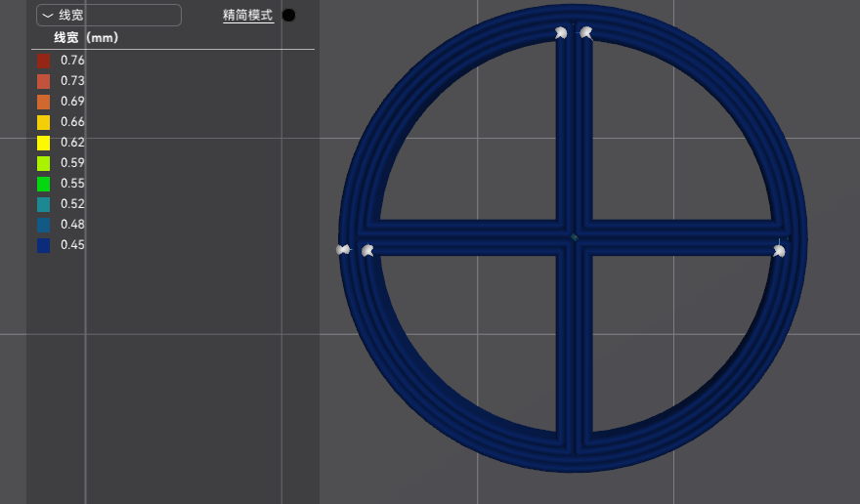Image resolution: width=860 pixels, height=504 pixels.
Task: Toggle the black circle beside 精简模式
Action: click(288, 15)
